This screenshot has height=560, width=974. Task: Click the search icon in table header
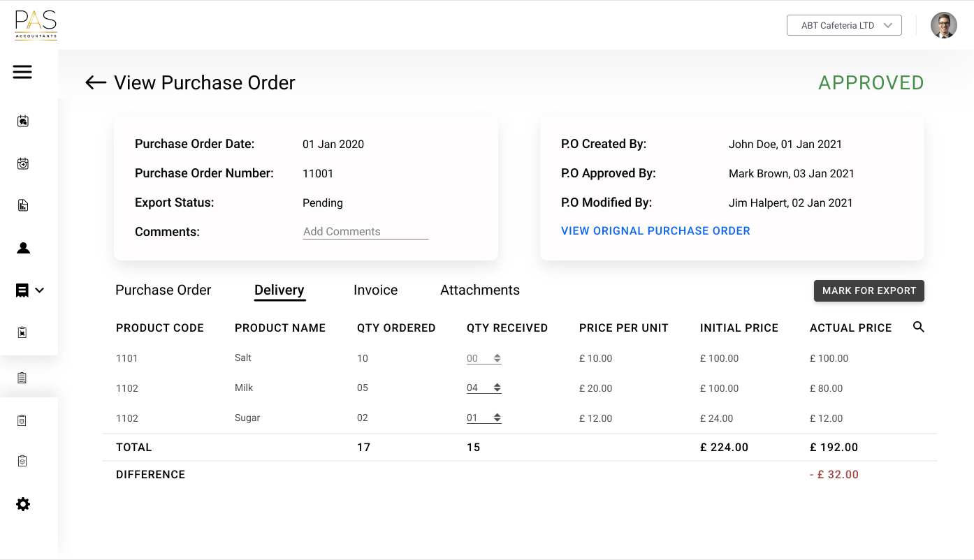click(x=919, y=327)
